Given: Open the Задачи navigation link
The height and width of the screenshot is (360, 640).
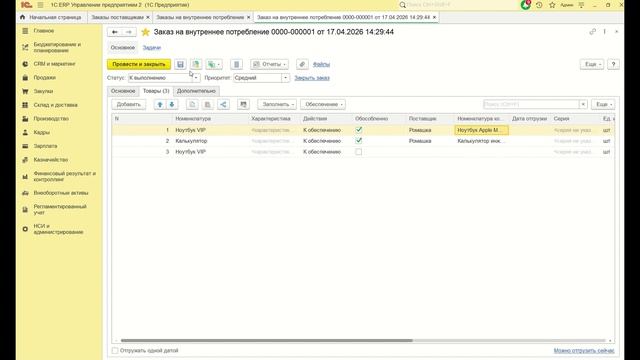Looking at the screenshot, I should [152, 48].
